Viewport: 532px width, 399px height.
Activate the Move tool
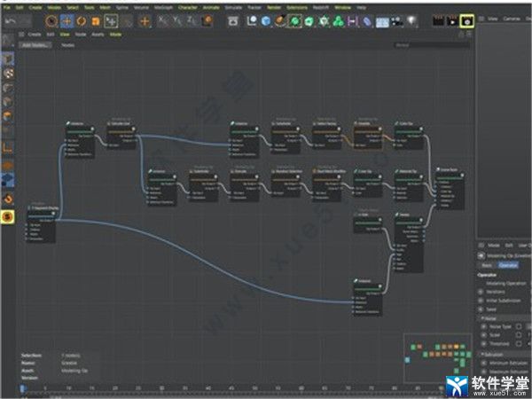tap(66, 21)
